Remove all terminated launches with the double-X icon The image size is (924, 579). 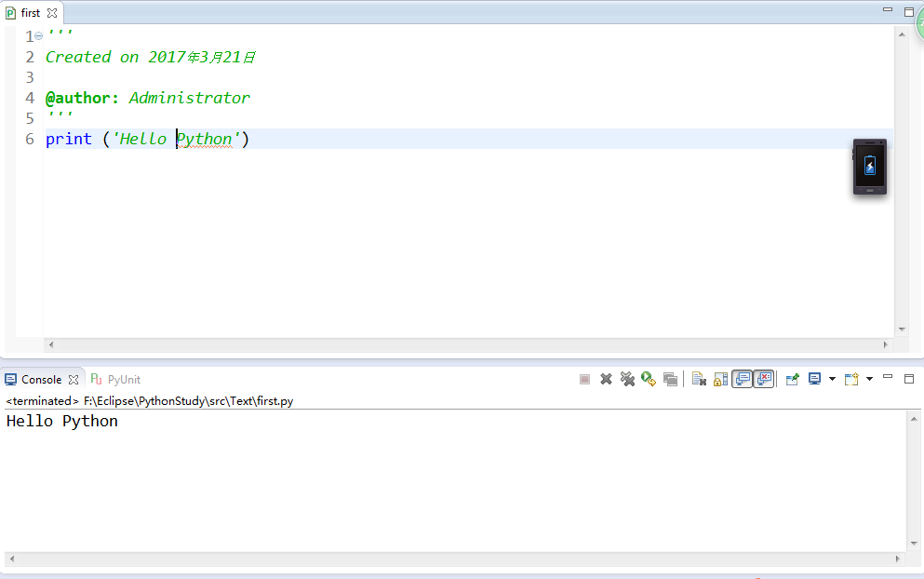[x=627, y=379]
